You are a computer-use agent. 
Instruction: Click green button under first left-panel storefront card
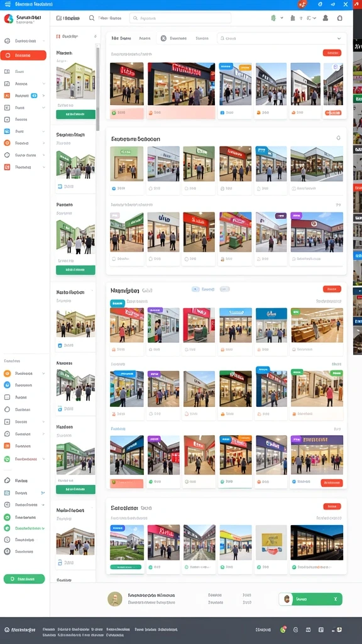(75, 114)
